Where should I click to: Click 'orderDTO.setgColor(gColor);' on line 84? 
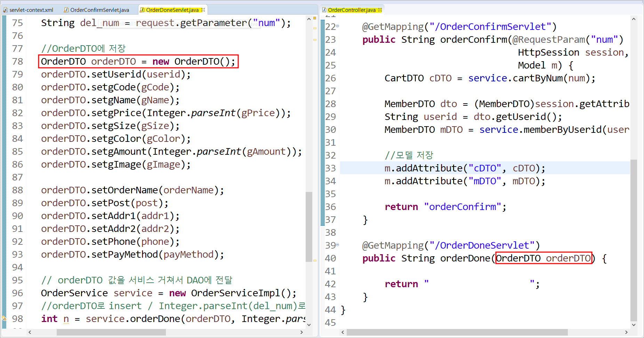point(116,139)
